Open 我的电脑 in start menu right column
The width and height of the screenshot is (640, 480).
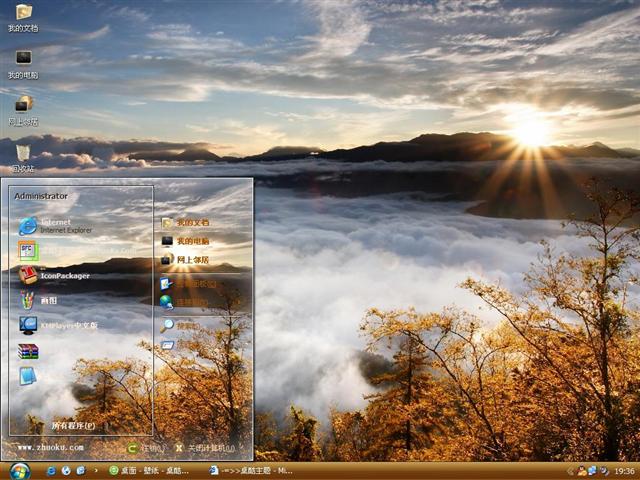[x=185, y=241]
